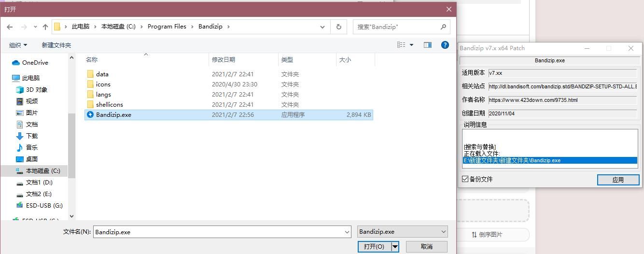644x254 pixels.
Task: Click the sidebar vertical scrollbar
Action: [72, 145]
